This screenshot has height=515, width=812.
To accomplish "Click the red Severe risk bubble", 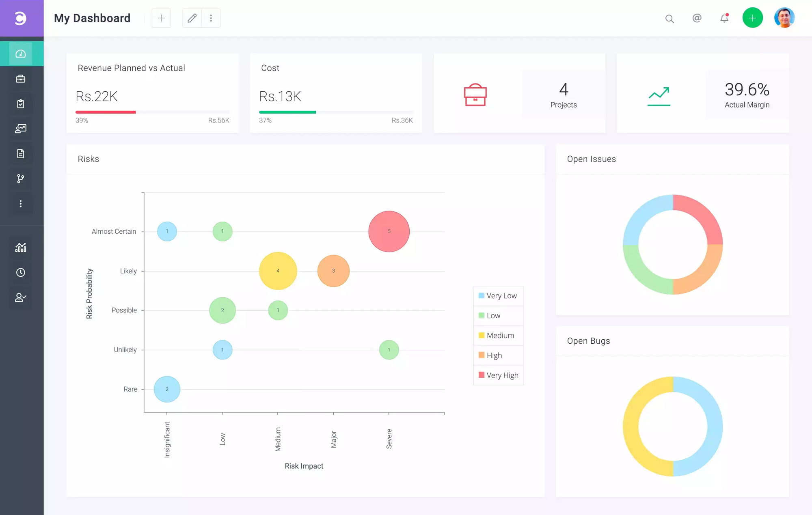I will [389, 231].
